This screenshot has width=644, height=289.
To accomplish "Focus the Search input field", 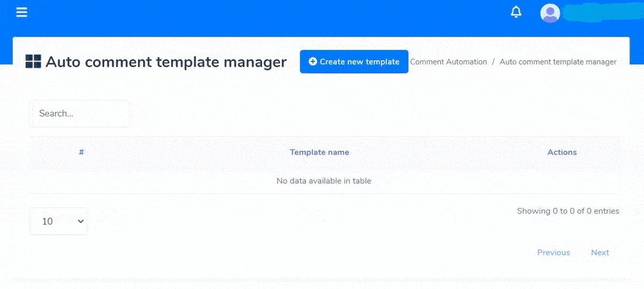I will point(79,113).
